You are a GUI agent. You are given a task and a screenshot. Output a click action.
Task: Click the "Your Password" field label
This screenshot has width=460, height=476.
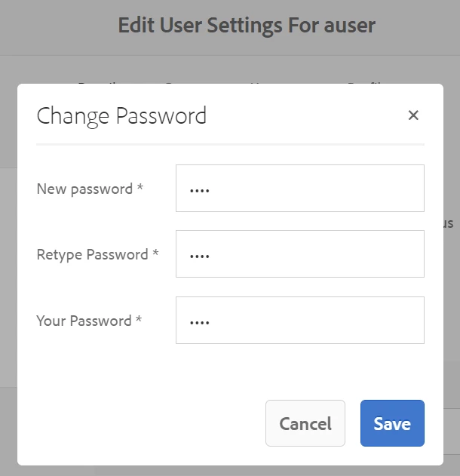click(84, 321)
